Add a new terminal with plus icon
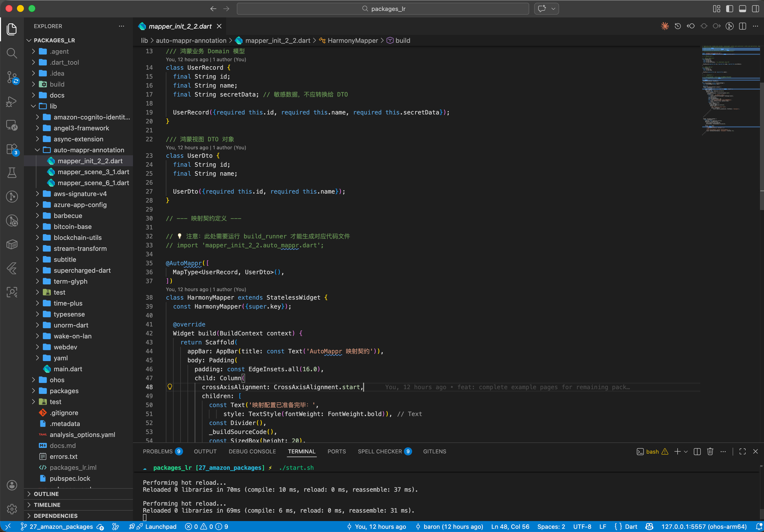The image size is (764, 532). pyautogui.click(x=677, y=451)
